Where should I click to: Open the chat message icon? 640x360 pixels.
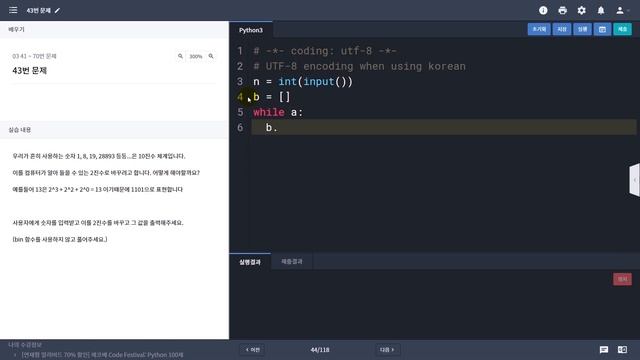point(604,350)
